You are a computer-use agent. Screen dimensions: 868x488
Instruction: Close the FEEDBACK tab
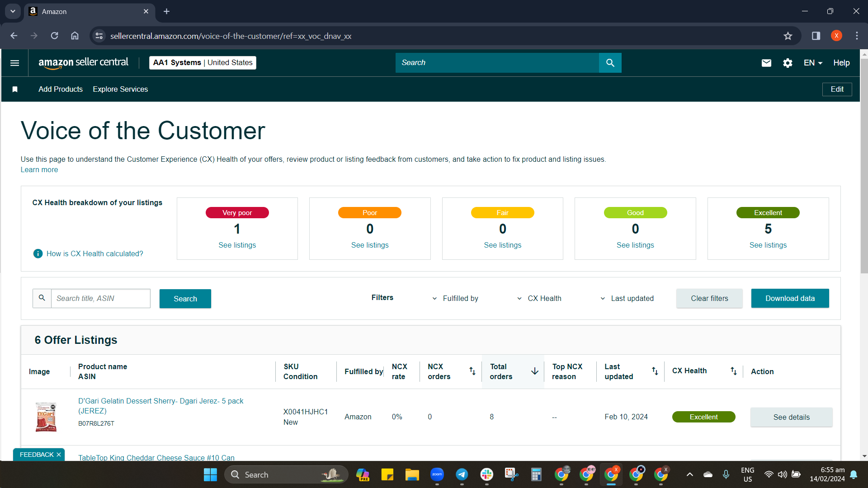[x=59, y=455]
